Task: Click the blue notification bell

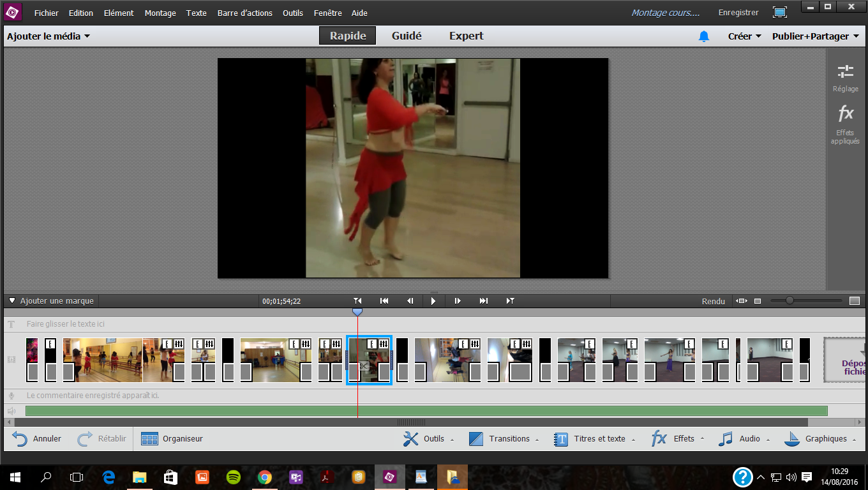Action: (x=703, y=36)
